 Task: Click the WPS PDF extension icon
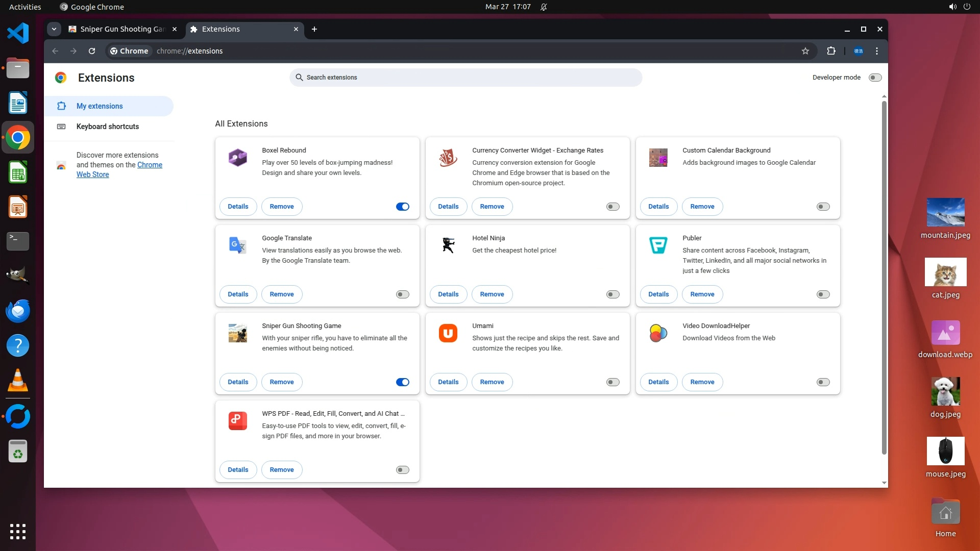tap(237, 421)
